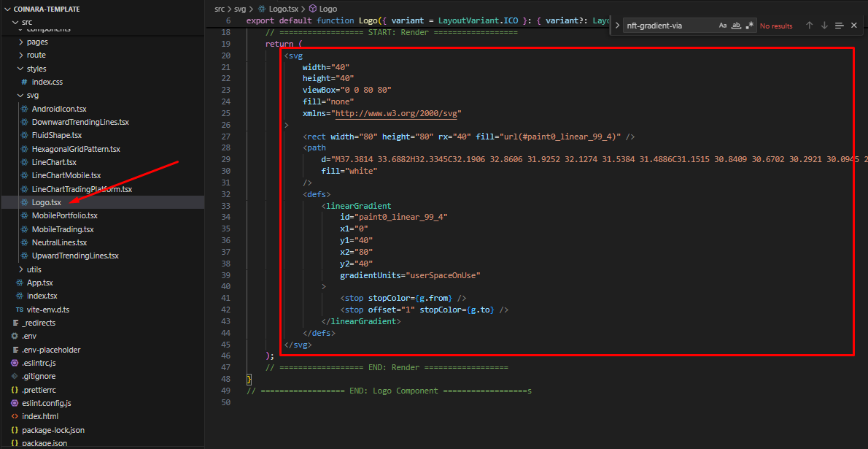Click line number 33 in the gutter
The width and height of the screenshot is (868, 449).
[225, 206]
